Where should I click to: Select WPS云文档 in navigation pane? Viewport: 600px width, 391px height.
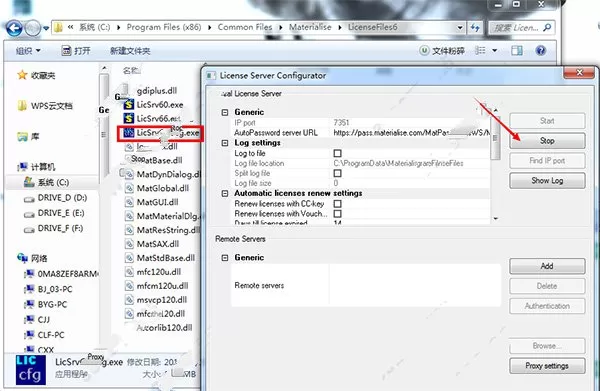coord(45,106)
